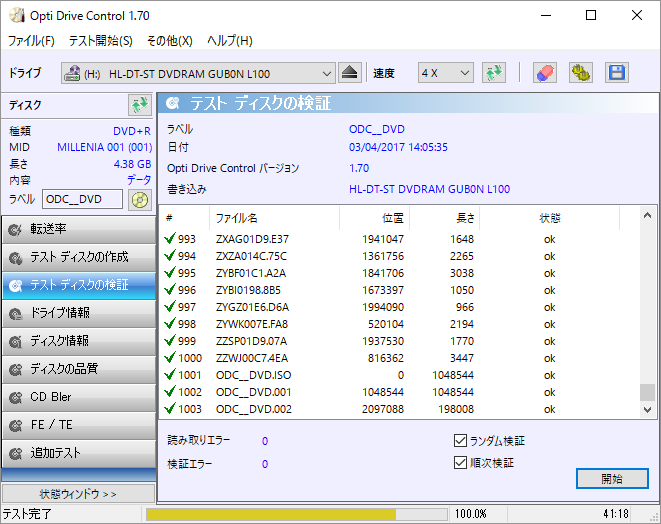Click the refresh speed icon next to 4 X
The width and height of the screenshot is (661, 524).
[x=494, y=73]
